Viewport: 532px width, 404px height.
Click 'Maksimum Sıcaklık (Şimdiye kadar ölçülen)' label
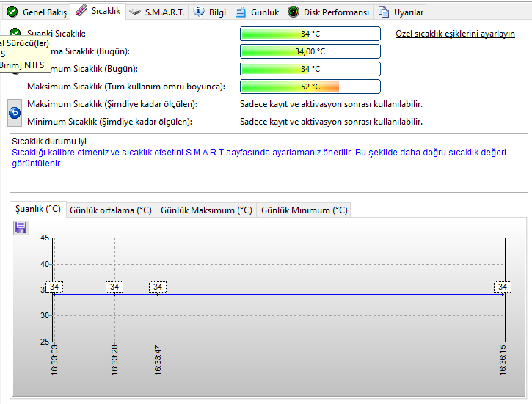(x=112, y=104)
